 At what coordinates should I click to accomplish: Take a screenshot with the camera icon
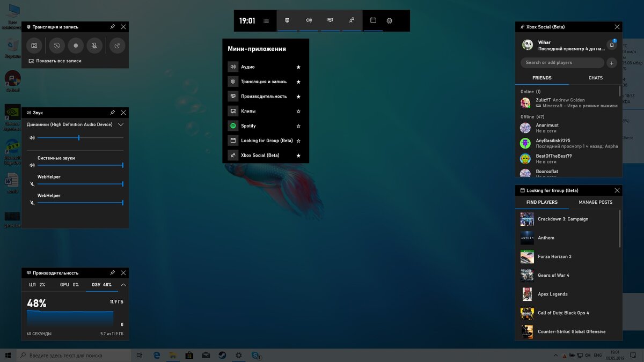[34, 46]
